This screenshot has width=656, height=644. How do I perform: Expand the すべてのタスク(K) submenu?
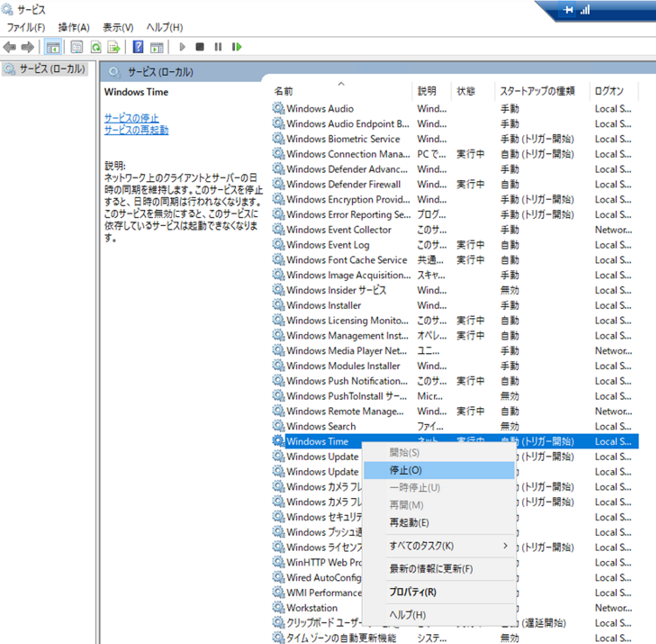coord(439,546)
